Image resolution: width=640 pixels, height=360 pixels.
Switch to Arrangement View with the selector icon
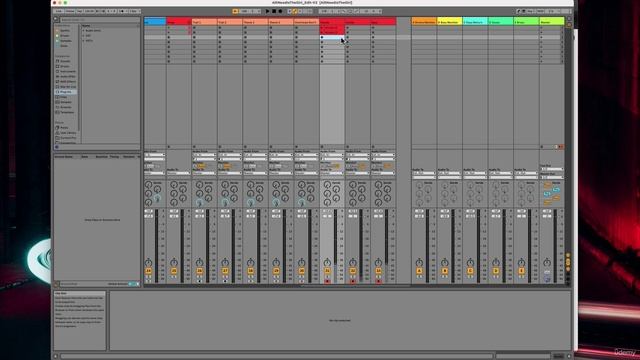569,19
